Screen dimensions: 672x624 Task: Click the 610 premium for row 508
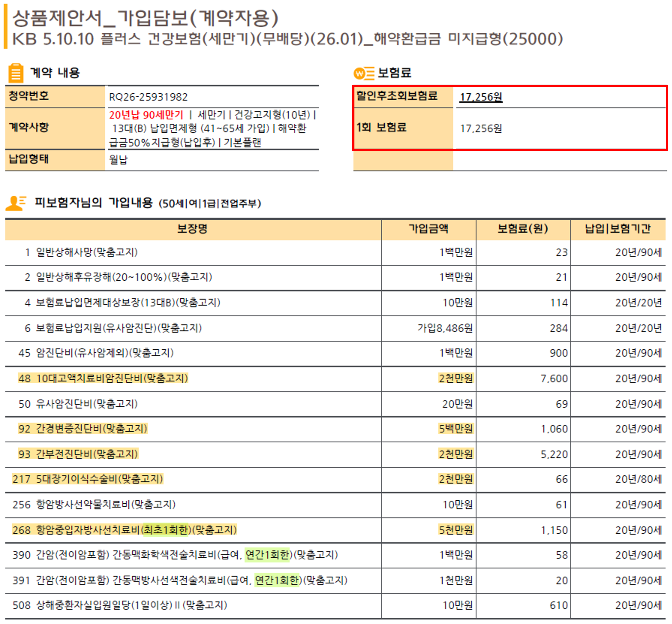tap(559, 606)
